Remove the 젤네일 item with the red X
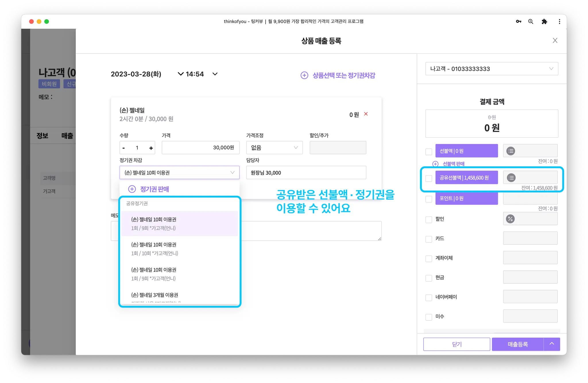Viewport: 588px width, 383px height. [366, 114]
